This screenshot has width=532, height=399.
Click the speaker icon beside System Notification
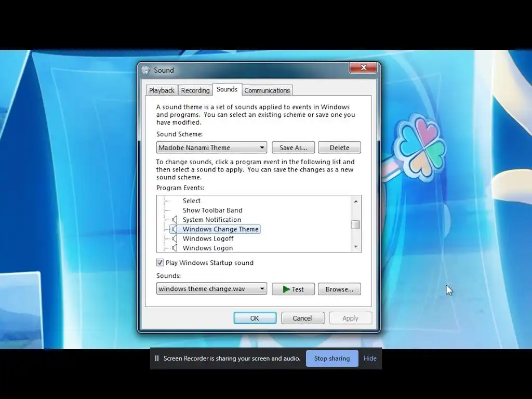click(175, 220)
